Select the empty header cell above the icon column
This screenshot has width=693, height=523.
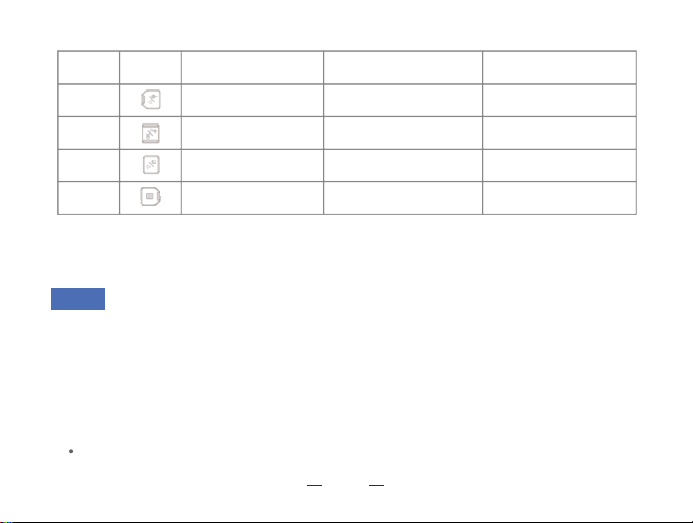coord(150,67)
